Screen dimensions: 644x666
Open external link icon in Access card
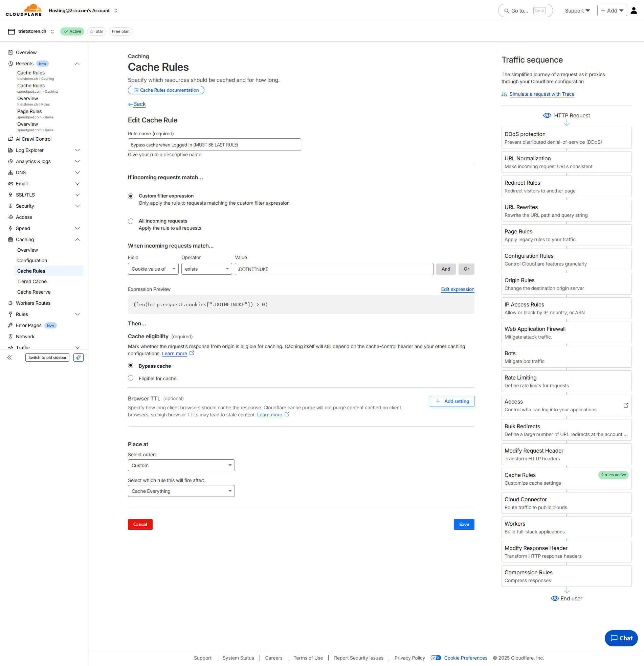click(x=626, y=405)
